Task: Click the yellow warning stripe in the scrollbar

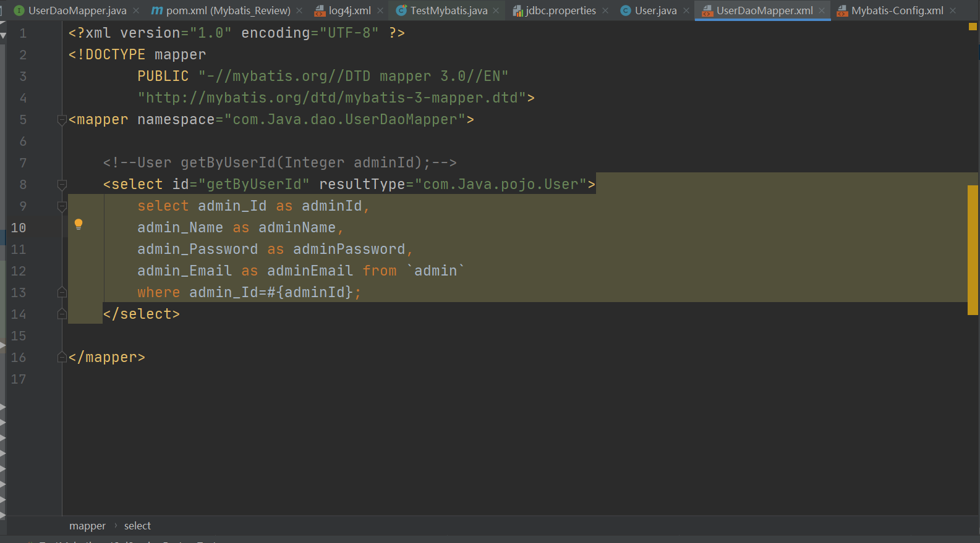Action: pyautogui.click(x=973, y=250)
